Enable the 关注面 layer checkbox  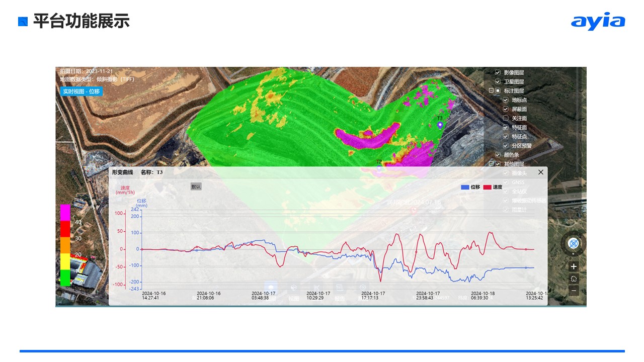point(506,118)
